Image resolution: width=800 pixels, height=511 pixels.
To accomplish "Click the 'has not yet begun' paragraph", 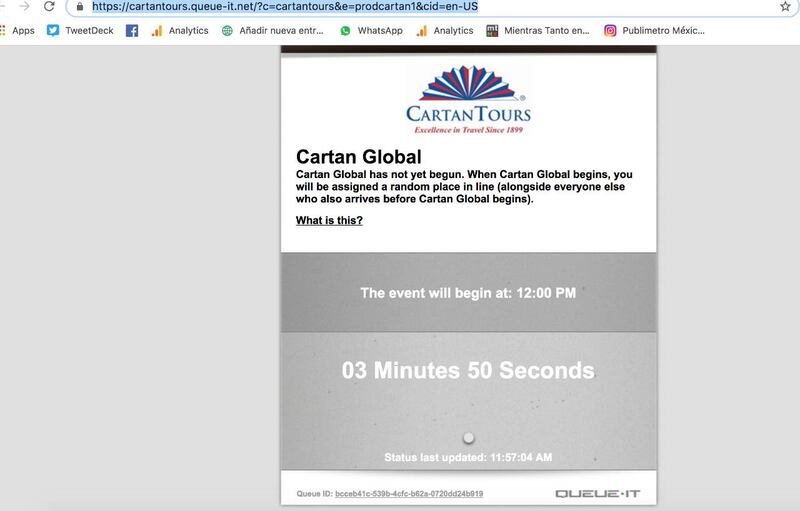I will pos(464,187).
